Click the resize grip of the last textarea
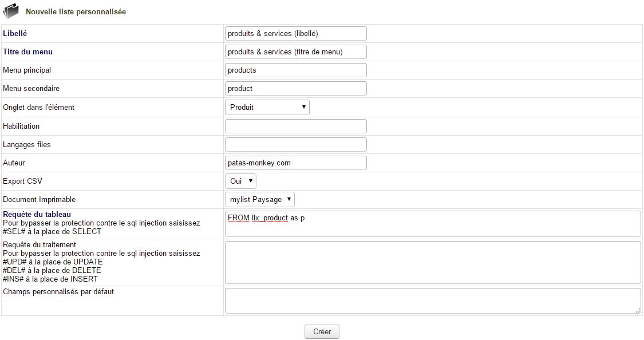This screenshot has height=340, width=644. click(638, 310)
